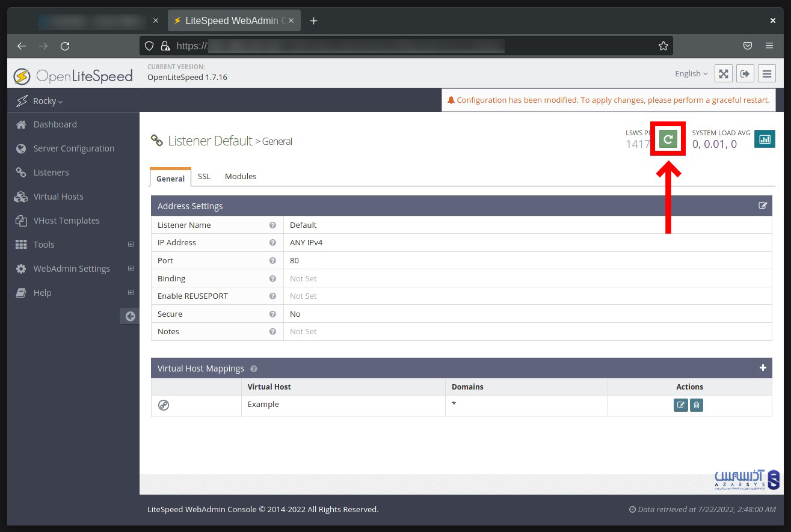Click the Virtual Host Mappings help icon
The image size is (791, 532).
click(x=253, y=368)
